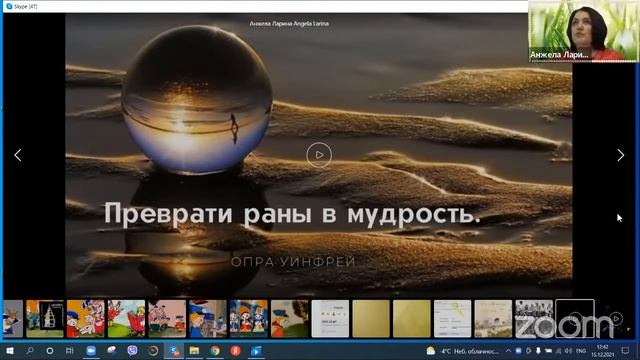
Task: Open Windows search from the taskbar
Action: (30, 351)
